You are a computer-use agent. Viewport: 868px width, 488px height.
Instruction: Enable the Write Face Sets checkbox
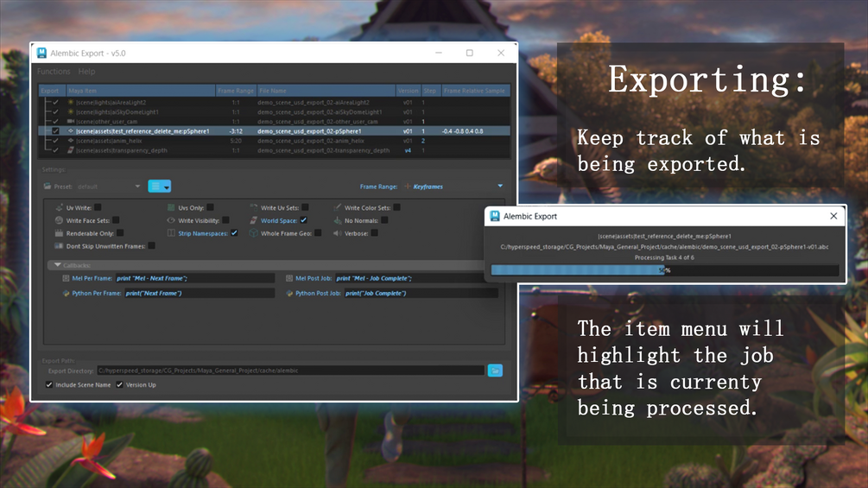[116, 220]
